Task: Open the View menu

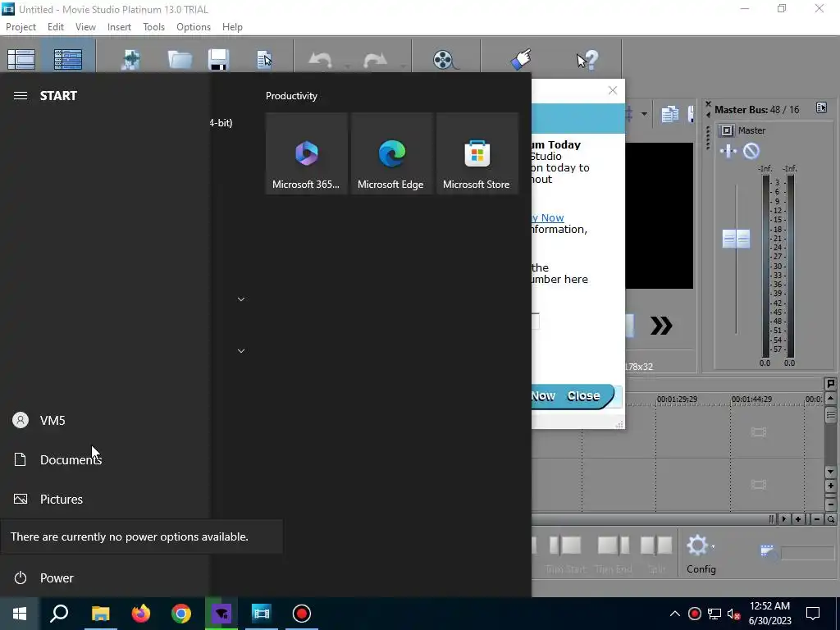Action: (x=85, y=27)
